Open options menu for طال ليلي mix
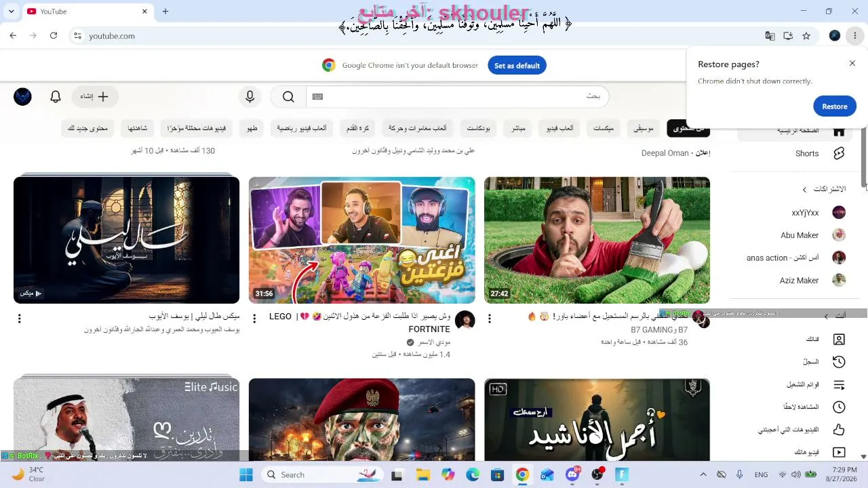868x488 pixels. [x=19, y=319]
